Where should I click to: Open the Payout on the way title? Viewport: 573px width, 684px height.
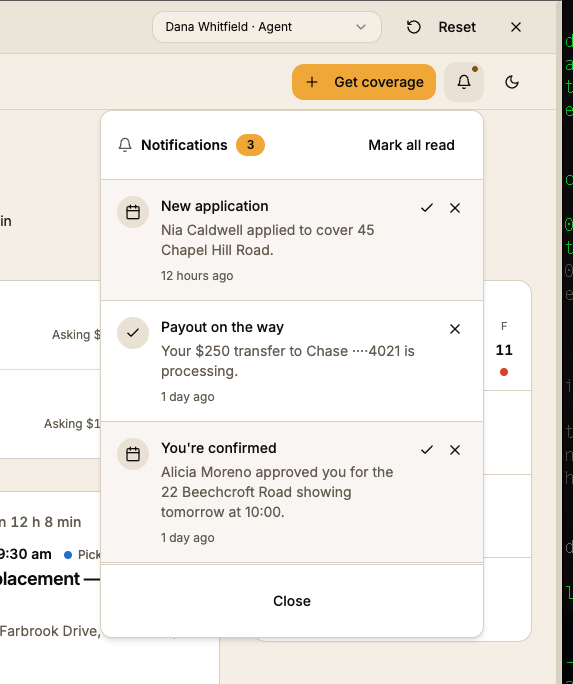tap(222, 327)
